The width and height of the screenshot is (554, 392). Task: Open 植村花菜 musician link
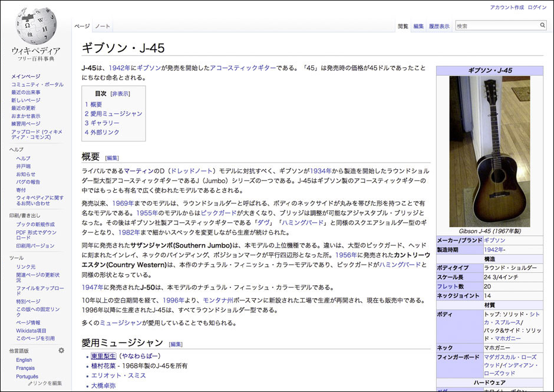(x=104, y=366)
